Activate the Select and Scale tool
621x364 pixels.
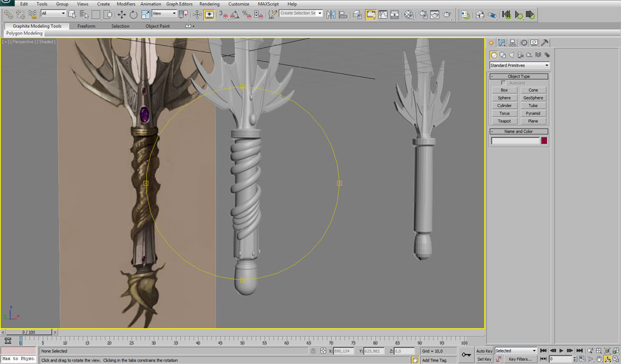(146, 15)
